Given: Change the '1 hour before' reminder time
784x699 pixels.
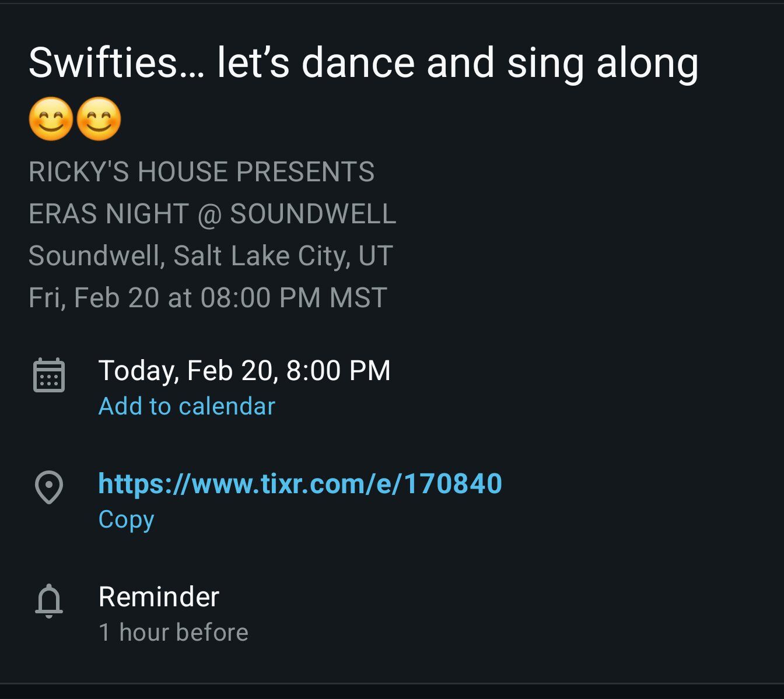Looking at the screenshot, I should pyautogui.click(x=173, y=633).
